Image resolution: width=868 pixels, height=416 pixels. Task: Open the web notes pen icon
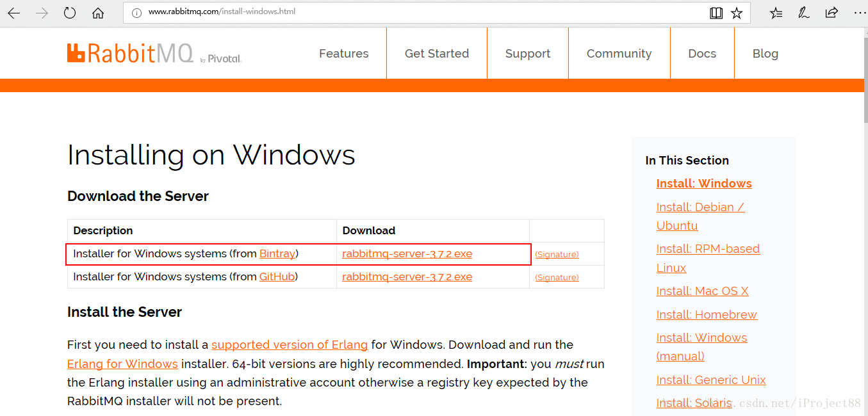click(x=804, y=13)
